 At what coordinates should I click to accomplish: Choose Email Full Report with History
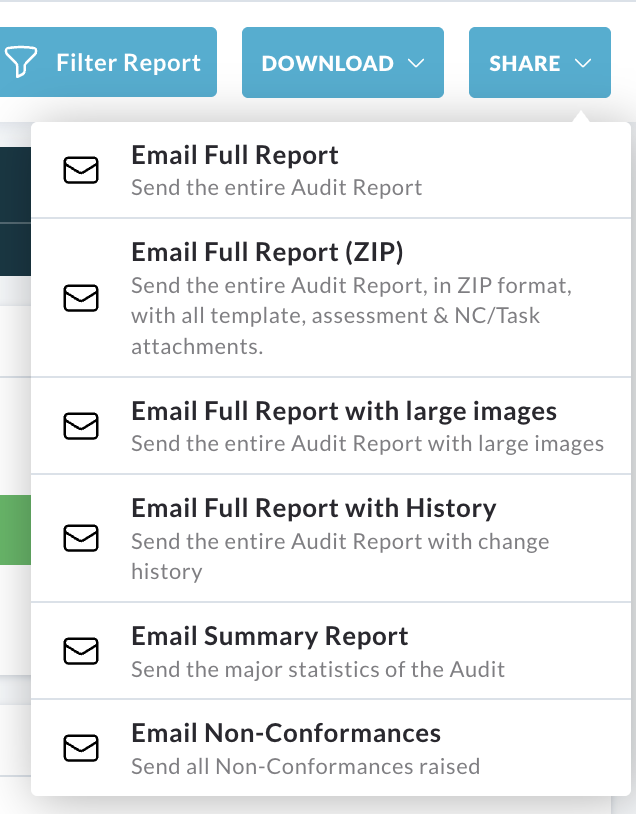[331, 538]
